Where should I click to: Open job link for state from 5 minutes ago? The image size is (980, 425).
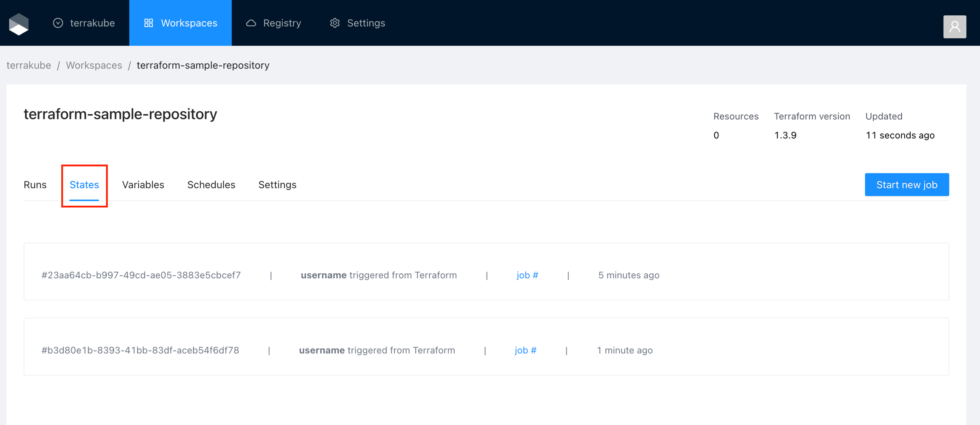[527, 275]
